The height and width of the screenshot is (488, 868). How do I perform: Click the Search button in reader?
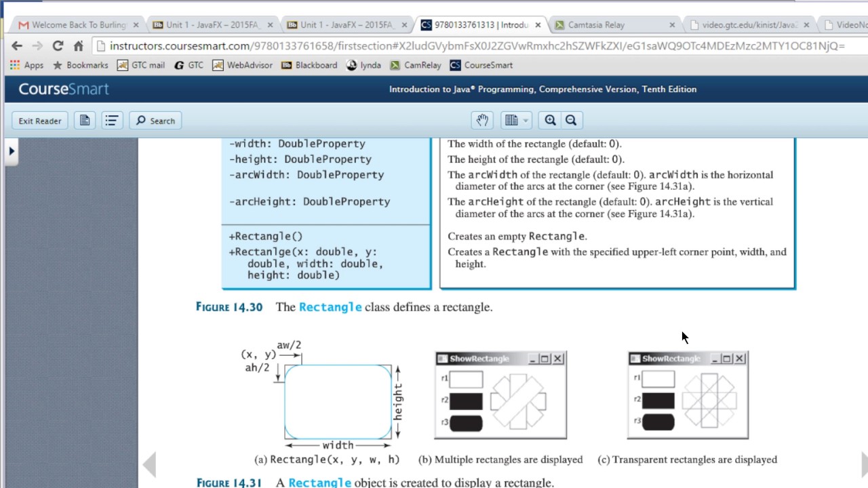[x=155, y=121]
